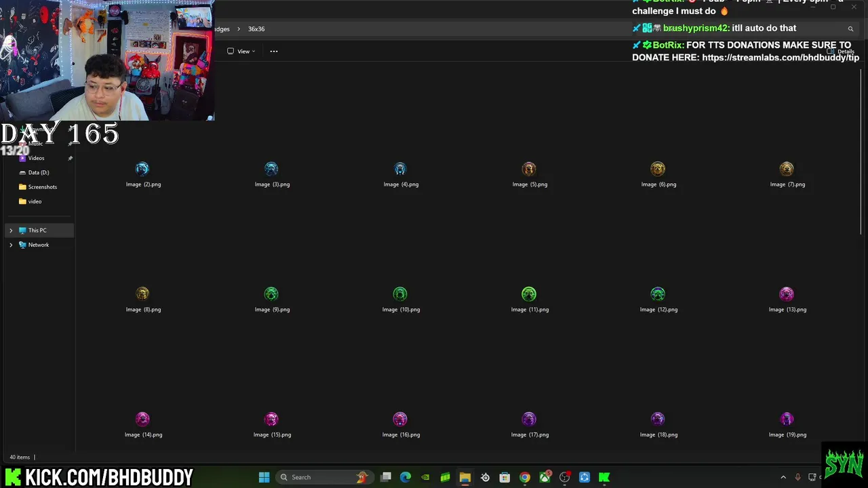Open the View dropdown in Explorer toolbar
This screenshot has width=868, height=488.
coord(241,52)
